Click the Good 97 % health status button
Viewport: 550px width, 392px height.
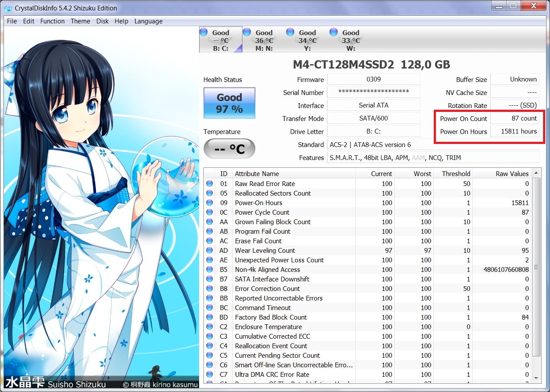[x=229, y=103]
